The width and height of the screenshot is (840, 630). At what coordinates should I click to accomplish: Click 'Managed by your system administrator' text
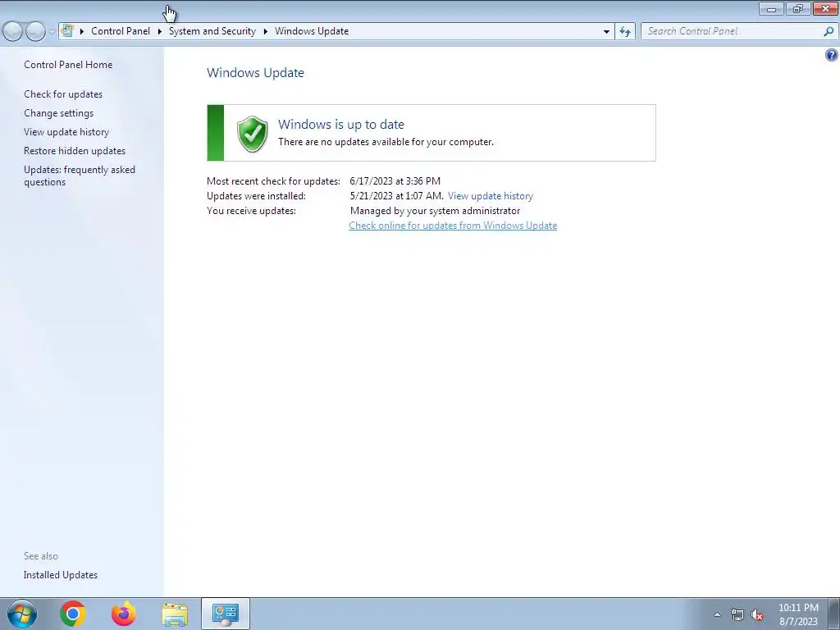pos(435,211)
